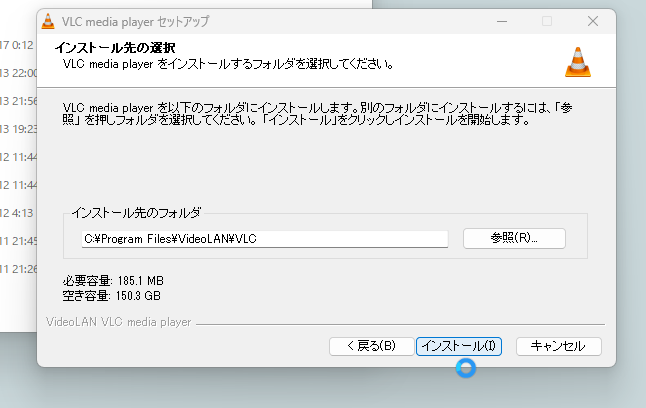This screenshot has width=646, height=408.
Task: Click the 空き容量: 150.3 GB text
Action: pos(112,296)
